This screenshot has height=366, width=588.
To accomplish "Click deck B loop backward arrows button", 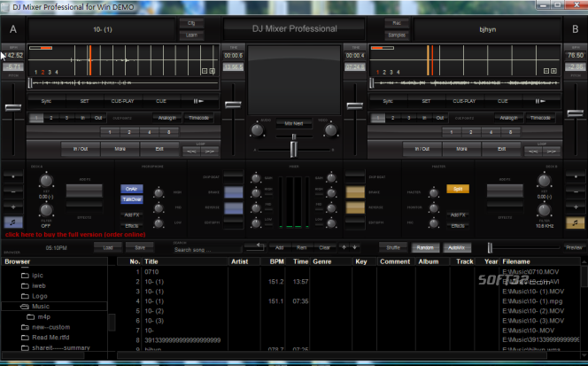I will (x=533, y=151).
